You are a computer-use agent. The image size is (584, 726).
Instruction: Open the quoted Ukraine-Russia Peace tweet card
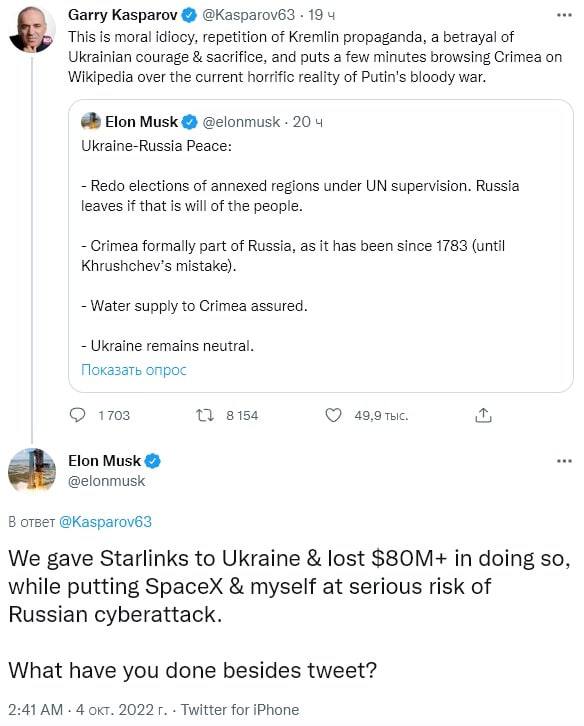click(x=321, y=246)
